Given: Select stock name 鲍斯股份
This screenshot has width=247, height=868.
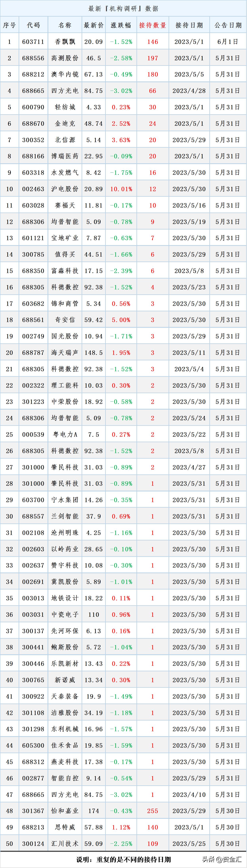Looking at the screenshot, I should click(65, 648).
